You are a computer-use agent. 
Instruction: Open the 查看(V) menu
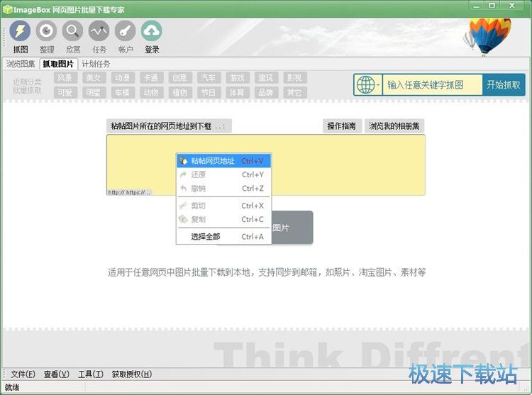57,374
